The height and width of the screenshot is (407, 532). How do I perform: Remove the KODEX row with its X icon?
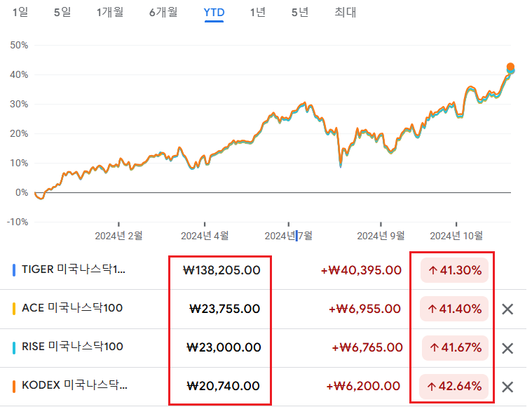coord(507,387)
